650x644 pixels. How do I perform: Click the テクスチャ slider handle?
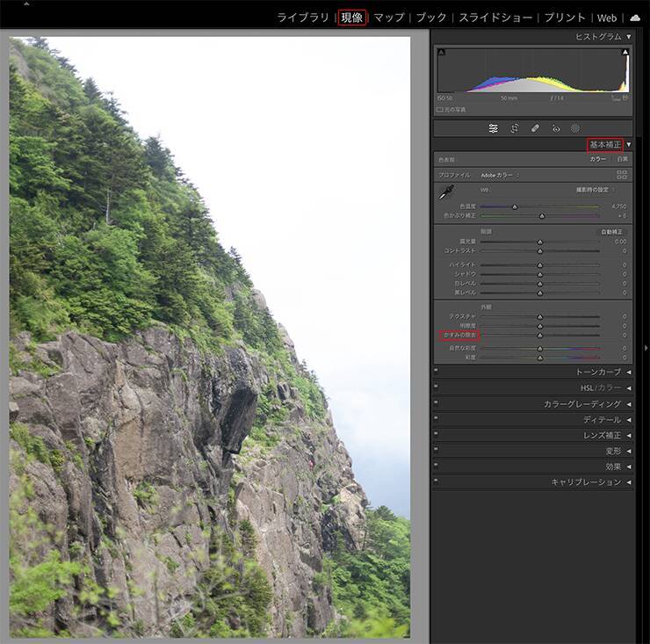click(539, 317)
